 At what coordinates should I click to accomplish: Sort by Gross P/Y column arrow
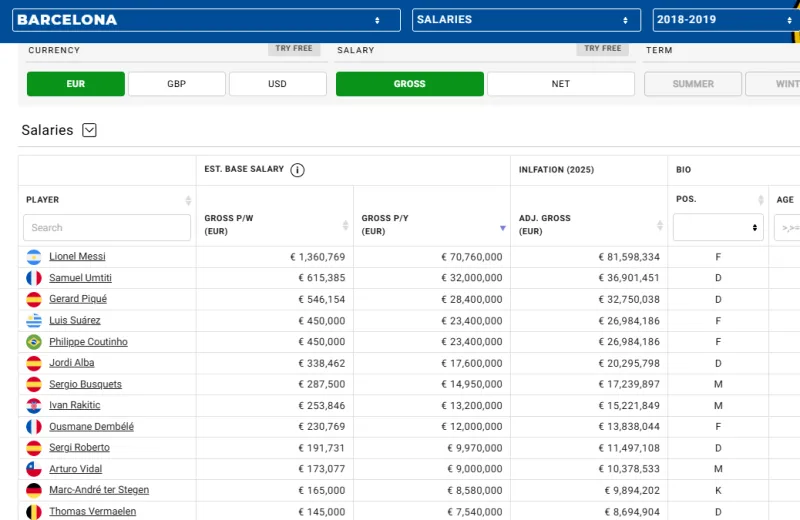click(x=503, y=228)
